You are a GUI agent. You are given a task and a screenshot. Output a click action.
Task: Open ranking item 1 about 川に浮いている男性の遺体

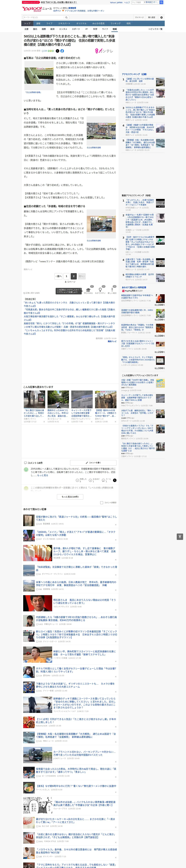(140, 80)
